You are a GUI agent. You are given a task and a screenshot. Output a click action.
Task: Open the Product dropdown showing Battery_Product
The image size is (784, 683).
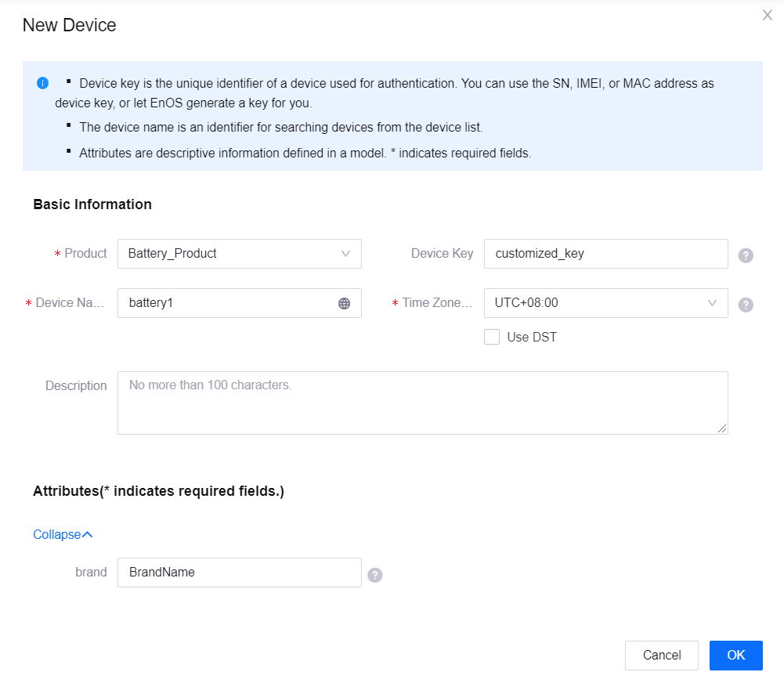point(239,254)
